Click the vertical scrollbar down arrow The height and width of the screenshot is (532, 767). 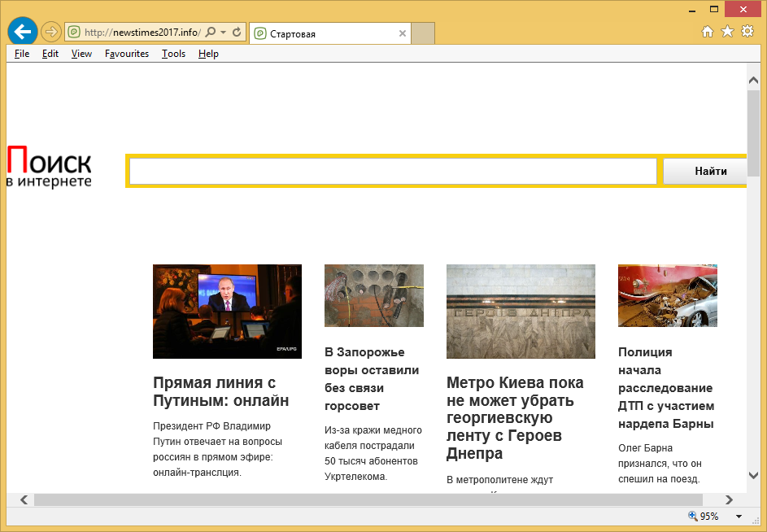tap(753, 476)
